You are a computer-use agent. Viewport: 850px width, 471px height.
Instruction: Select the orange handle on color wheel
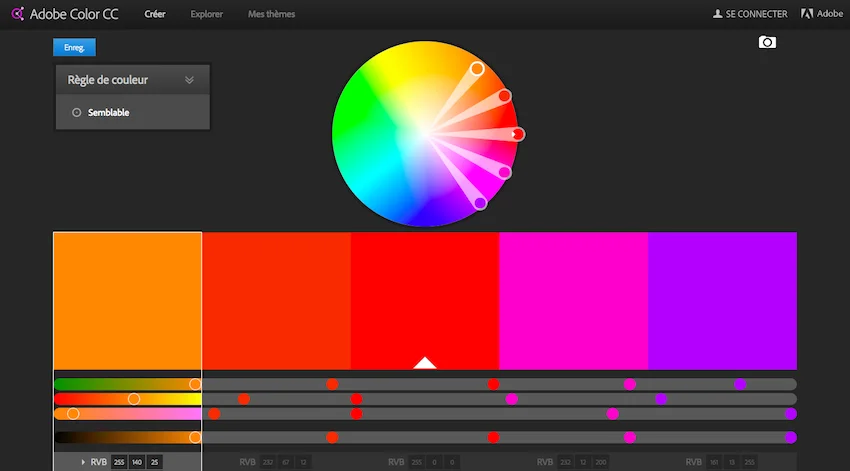pyautogui.click(x=477, y=69)
